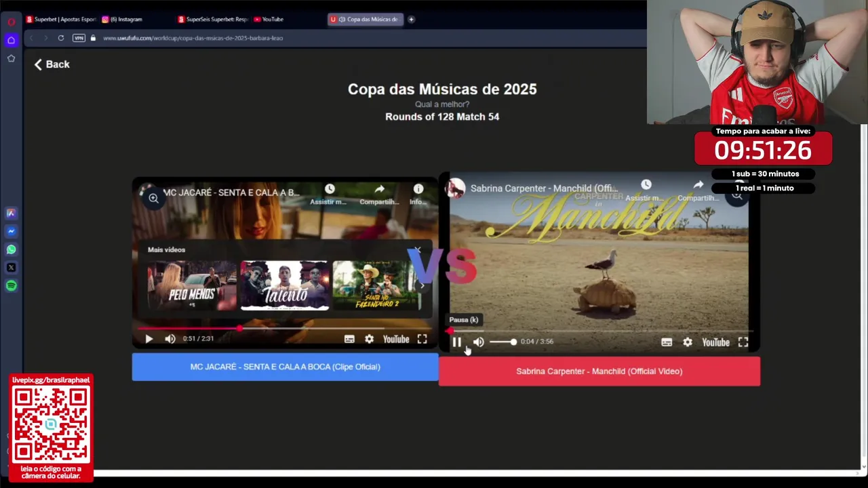Switch to Superbet Apostas Esportivas tab
Viewport: 868px width, 488px height.
tap(62, 19)
